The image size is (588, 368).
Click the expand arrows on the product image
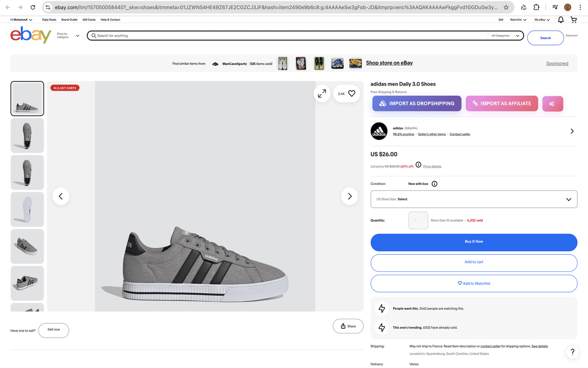(x=322, y=93)
